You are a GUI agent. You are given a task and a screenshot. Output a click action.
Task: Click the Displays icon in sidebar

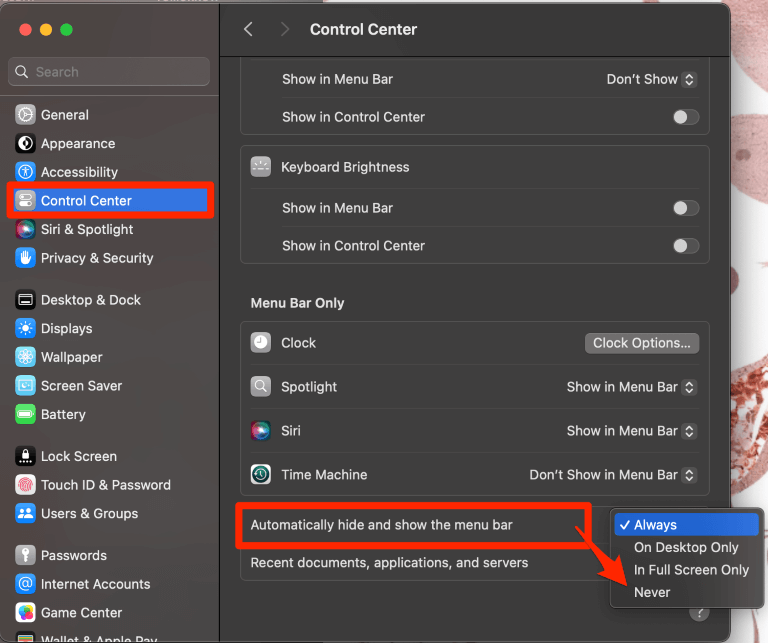(25, 328)
